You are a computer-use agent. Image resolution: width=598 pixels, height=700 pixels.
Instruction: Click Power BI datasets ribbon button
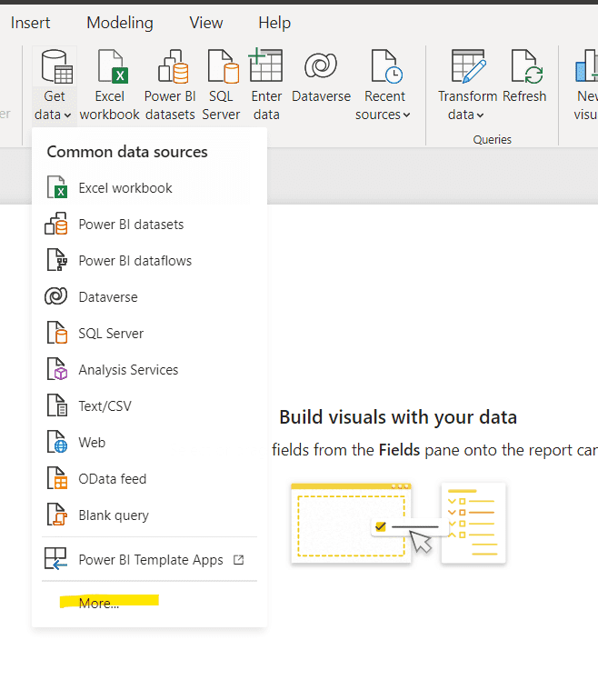(170, 85)
